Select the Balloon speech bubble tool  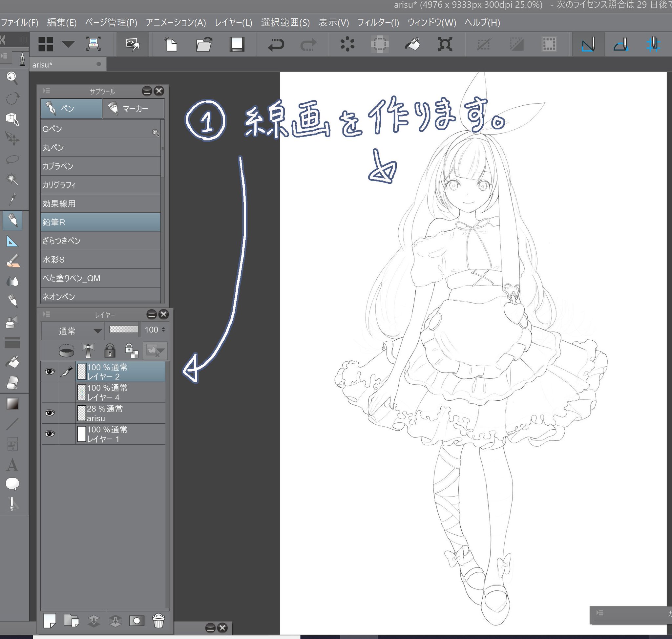pyautogui.click(x=12, y=484)
